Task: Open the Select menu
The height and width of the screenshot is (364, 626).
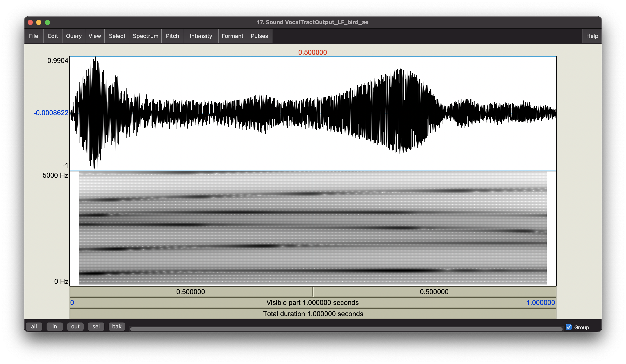Action: coord(117,36)
